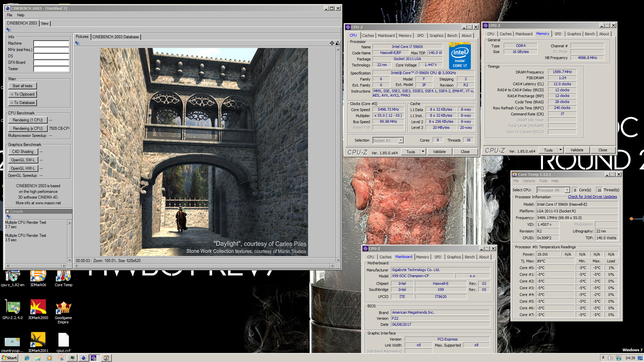Open the File menu in CINEBENCH
The image size is (644, 362).
(9, 15)
